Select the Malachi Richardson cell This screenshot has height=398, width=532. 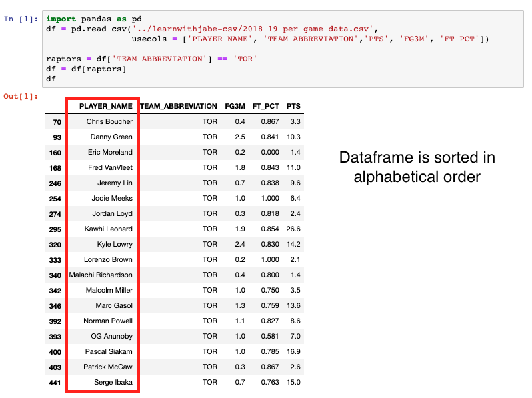click(101, 275)
